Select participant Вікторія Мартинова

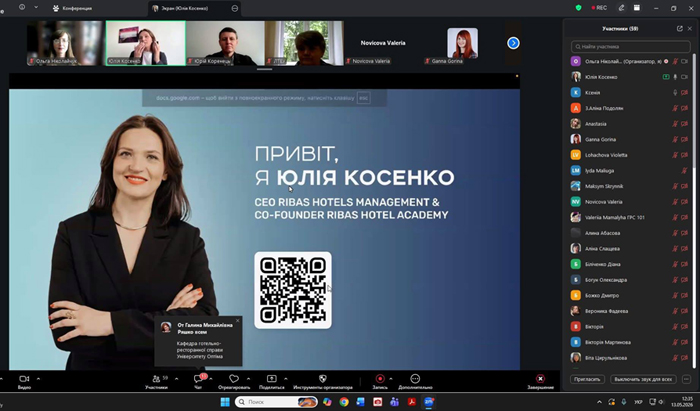pos(630,342)
